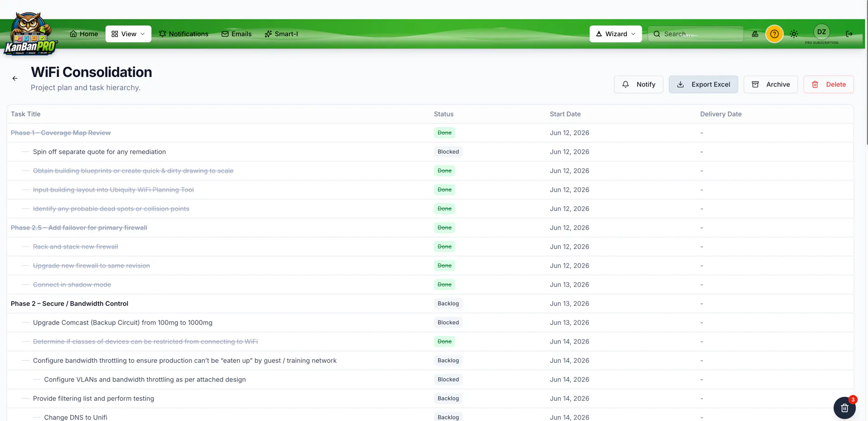Click Backlog status of Provide filtering list row
The width and height of the screenshot is (868, 421).
click(448, 399)
